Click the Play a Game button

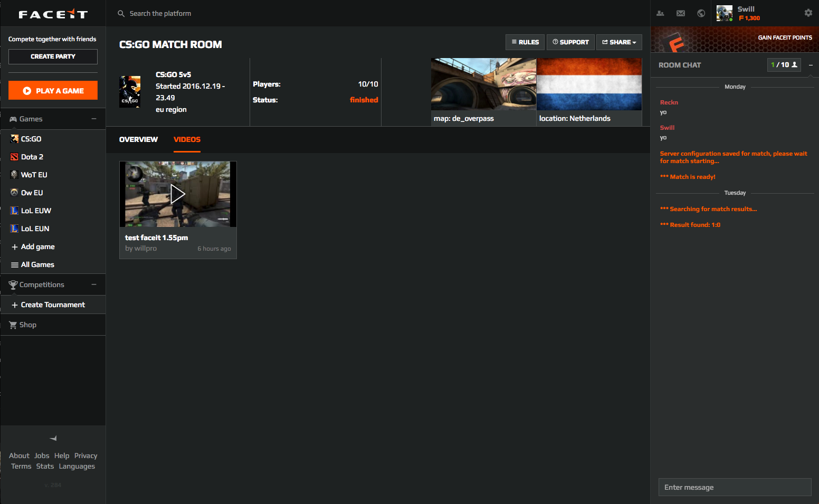tap(53, 91)
